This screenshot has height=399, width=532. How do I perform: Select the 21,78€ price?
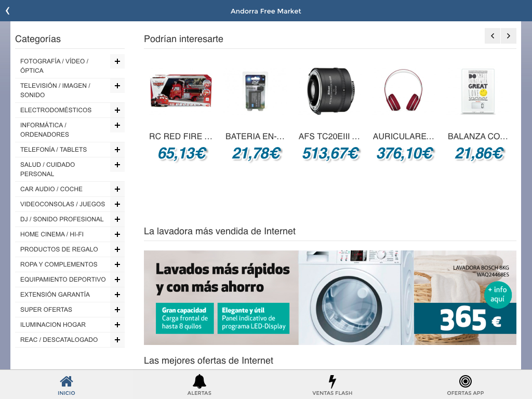pyautogui.click(x=257, y=153)
